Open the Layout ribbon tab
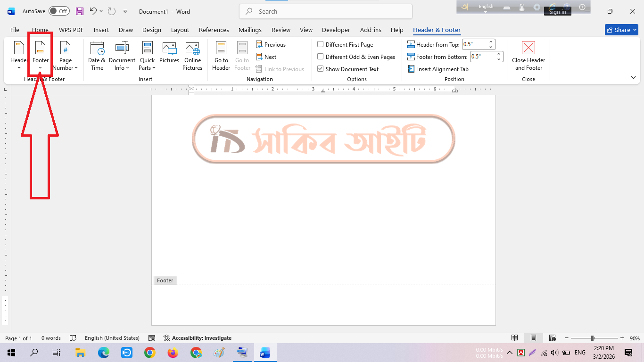The image size is (644, 362). point(180,30)
